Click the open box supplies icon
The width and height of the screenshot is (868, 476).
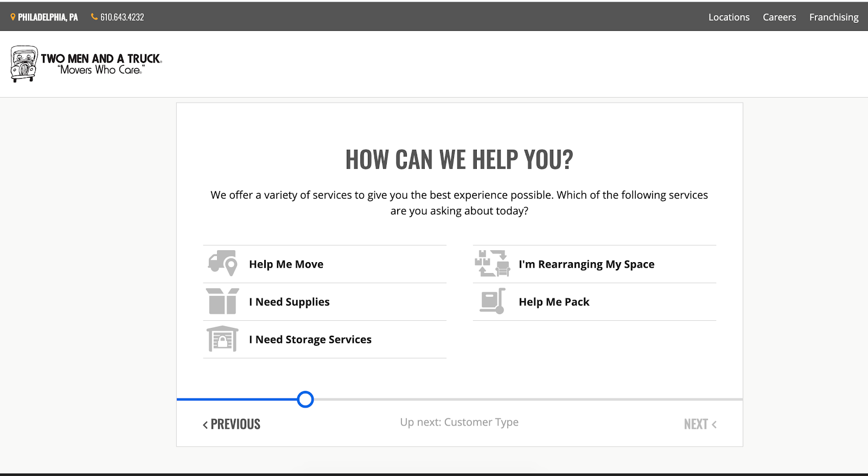pyautogui.click(x=222, y=301)
